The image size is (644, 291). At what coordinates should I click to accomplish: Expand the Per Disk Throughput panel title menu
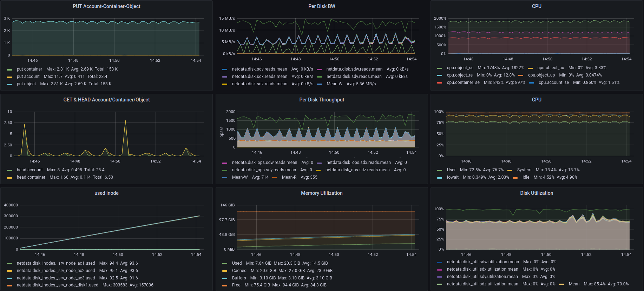pyautogui.click(x=321, y=100)
